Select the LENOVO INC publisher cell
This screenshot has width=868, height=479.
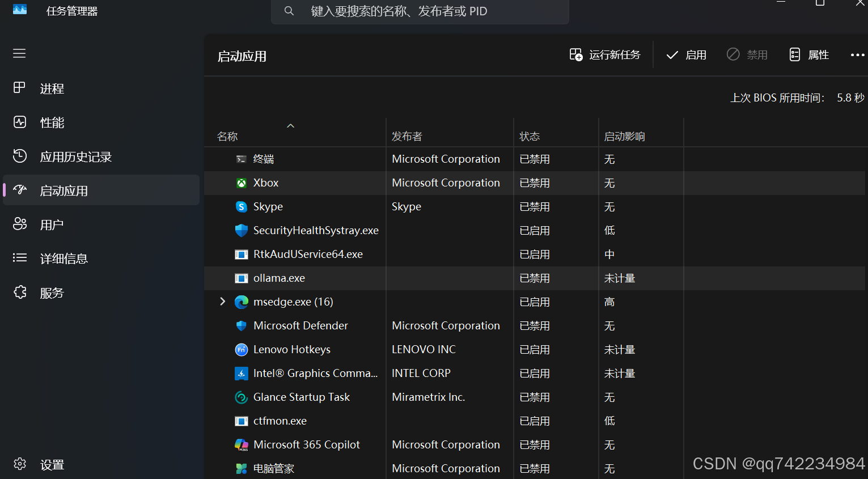(x=424, y=350)
